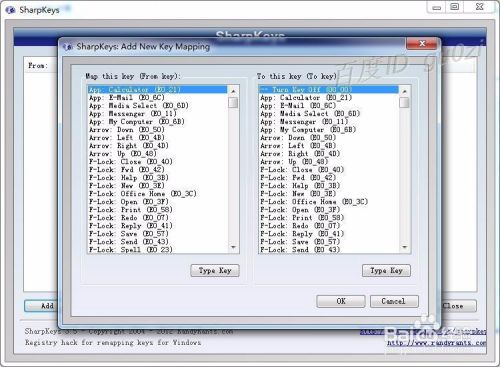The height and width of the screenshot is (367, 500).
Task: Click the Close button in SharpKeys main window
Action: (458, 306)
